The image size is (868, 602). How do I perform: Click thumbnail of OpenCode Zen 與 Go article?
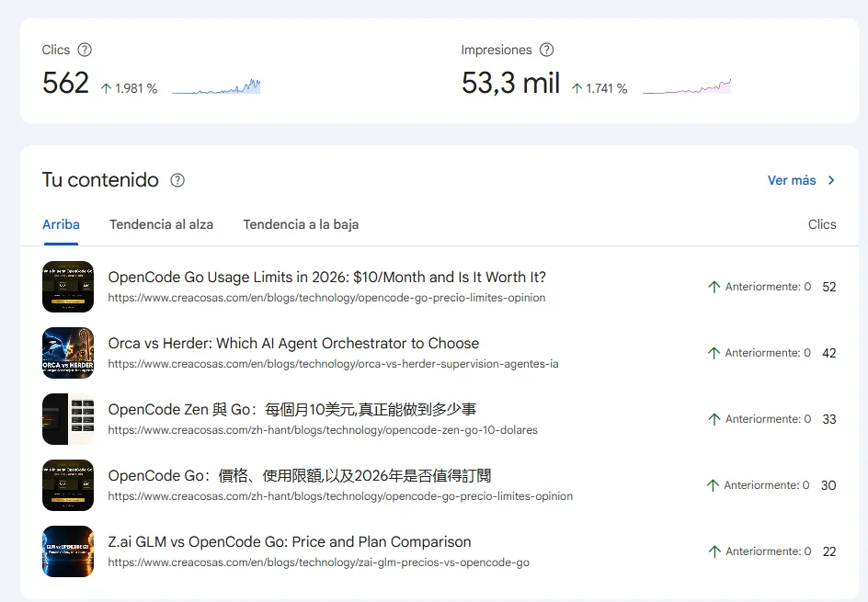[x=68, y=419]
